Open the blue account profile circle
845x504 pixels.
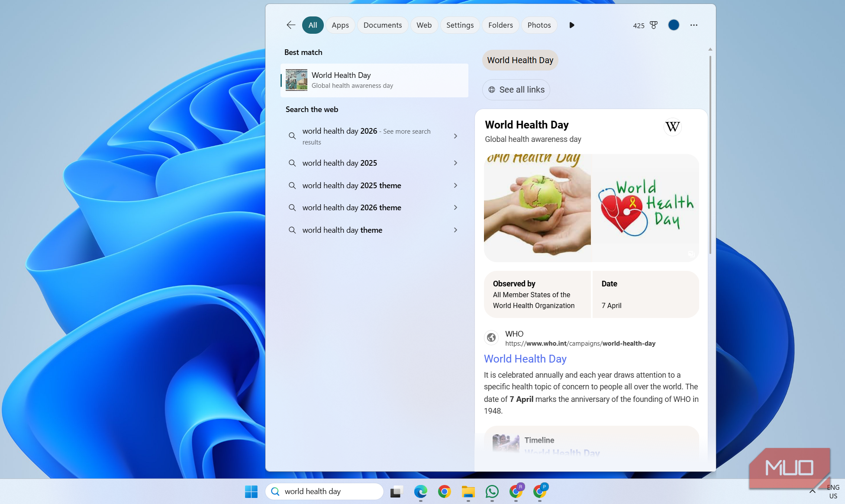coord(674,25)
